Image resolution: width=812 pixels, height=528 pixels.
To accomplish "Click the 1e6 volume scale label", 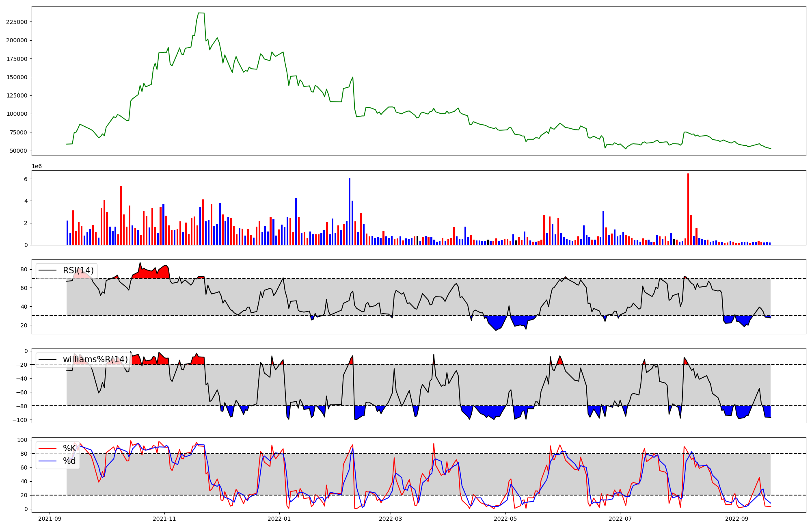I will (37, 167).
